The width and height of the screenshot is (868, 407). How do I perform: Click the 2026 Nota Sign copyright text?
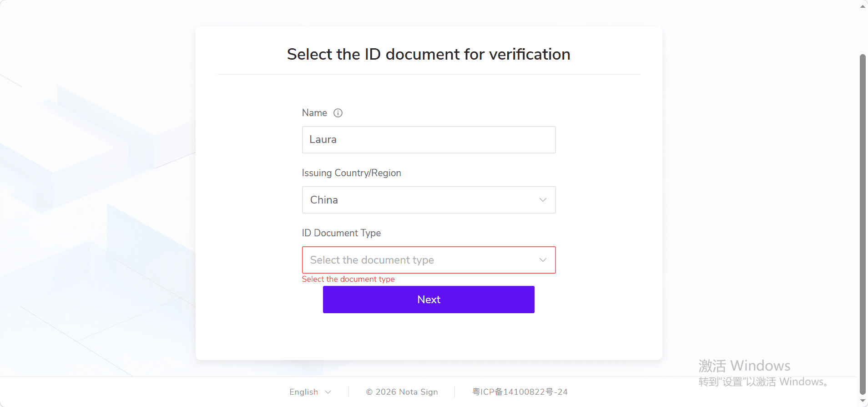(x=402, y=392)
